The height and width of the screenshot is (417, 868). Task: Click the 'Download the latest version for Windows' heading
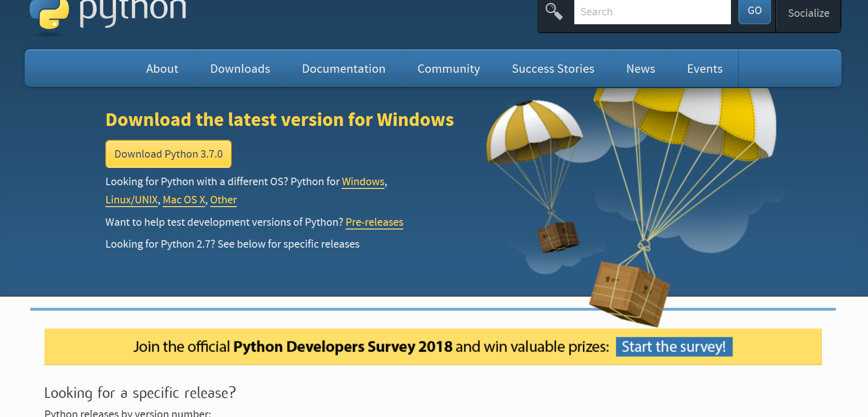tap(280, 120)
